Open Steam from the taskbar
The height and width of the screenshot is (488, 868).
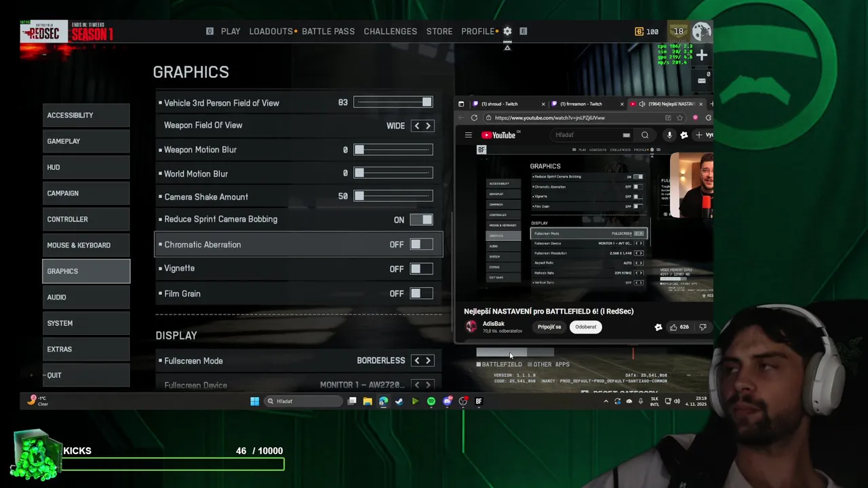pyautogui.click(x=399, y=401)
